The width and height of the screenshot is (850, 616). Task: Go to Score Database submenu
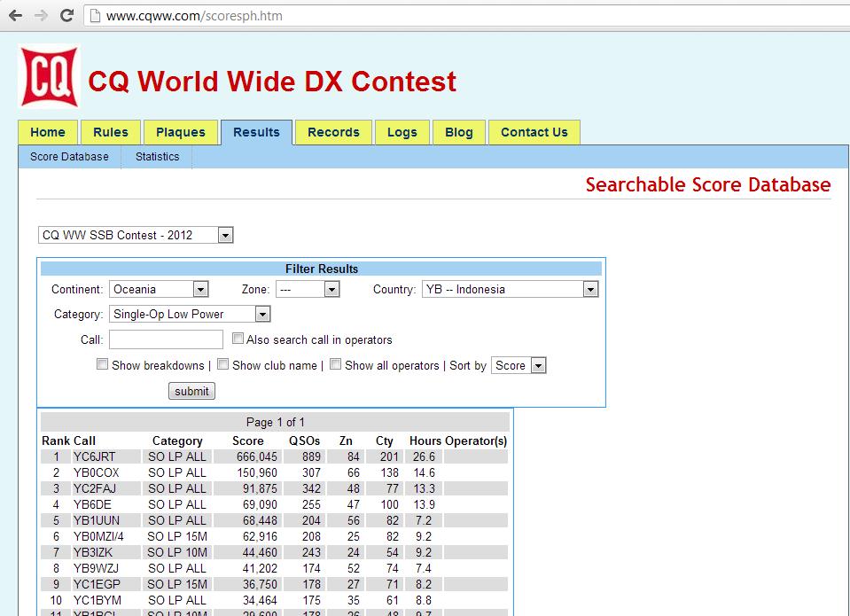click(x=69, y=157)
